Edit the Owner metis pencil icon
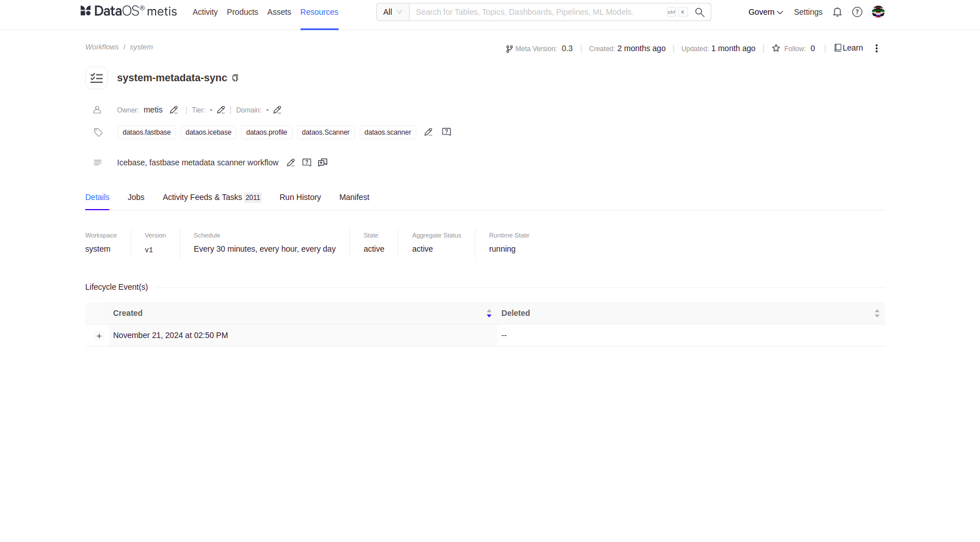Screen dimensions: 980x542 174,110
